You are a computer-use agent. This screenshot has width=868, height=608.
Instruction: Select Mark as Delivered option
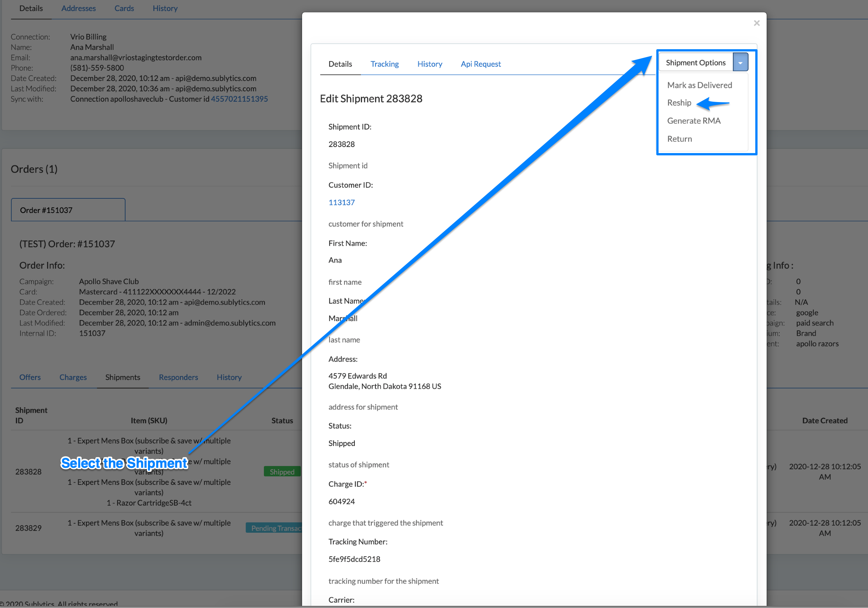(699, 85)
